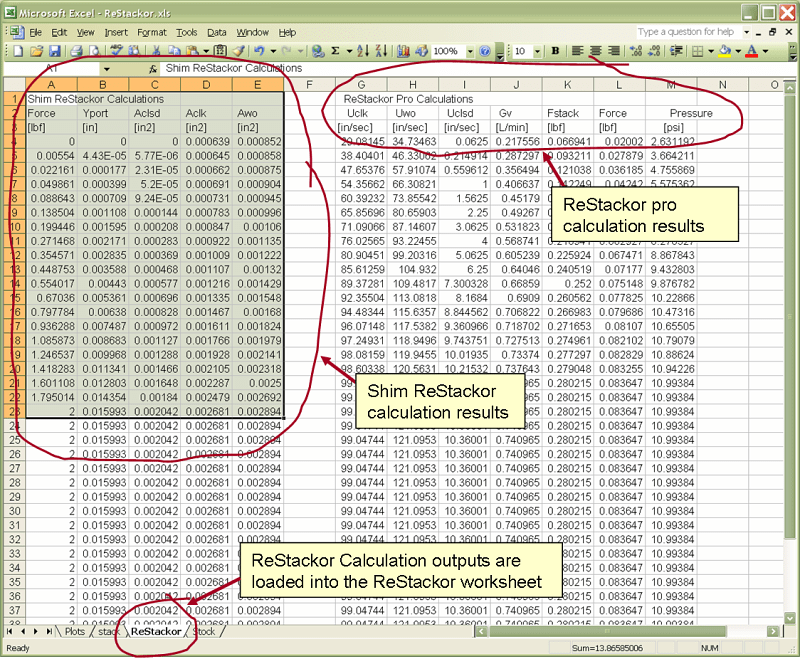Open the Chart Wizard

[x=403, y=48]
